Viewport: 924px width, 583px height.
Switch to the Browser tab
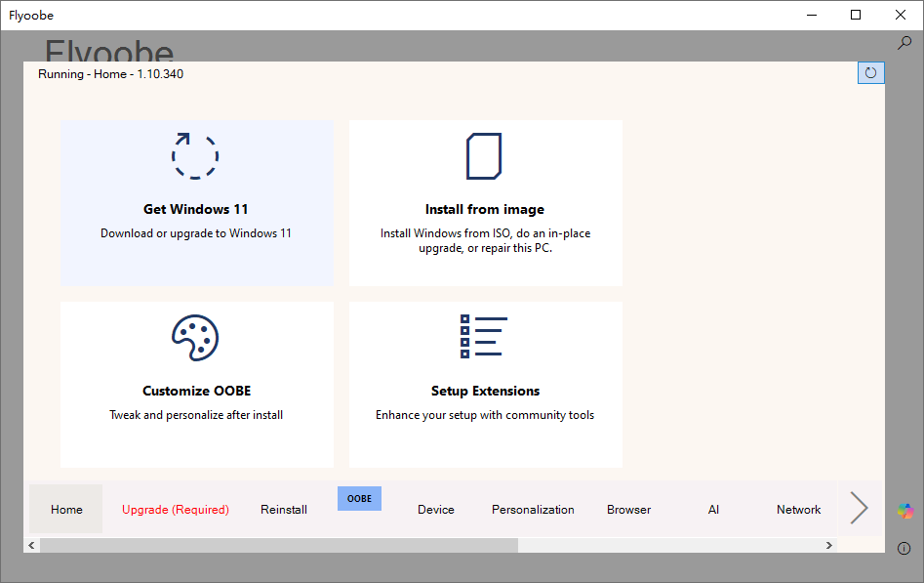point(629,509)
